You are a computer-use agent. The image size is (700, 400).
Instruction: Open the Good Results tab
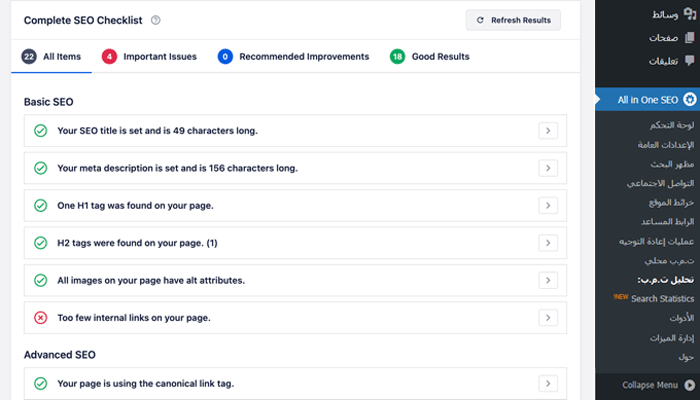tap(430, 57)
